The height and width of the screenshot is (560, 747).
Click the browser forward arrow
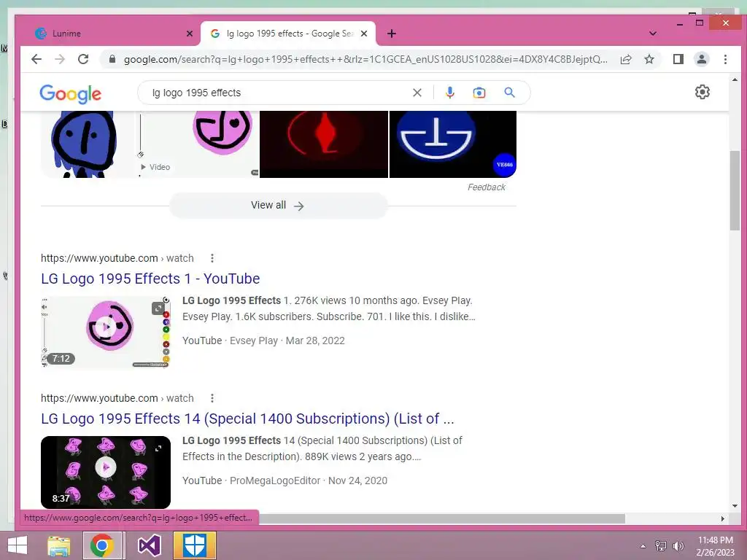tap(60, 59)
